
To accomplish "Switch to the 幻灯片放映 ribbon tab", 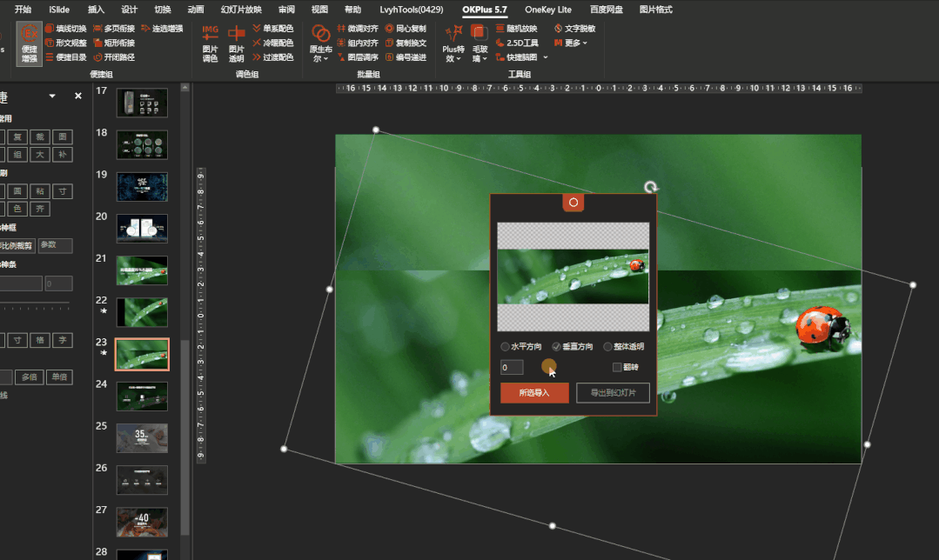I will (241, 10).
